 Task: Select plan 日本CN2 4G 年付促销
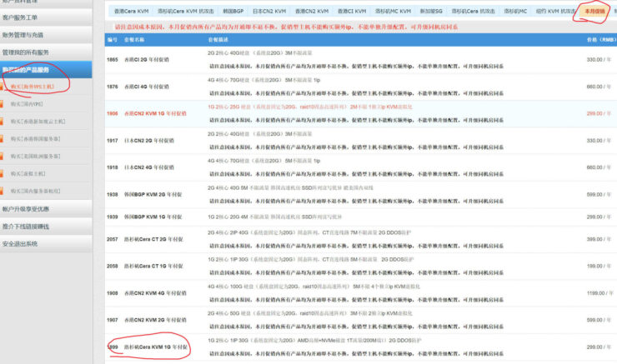tap(148, 167)
